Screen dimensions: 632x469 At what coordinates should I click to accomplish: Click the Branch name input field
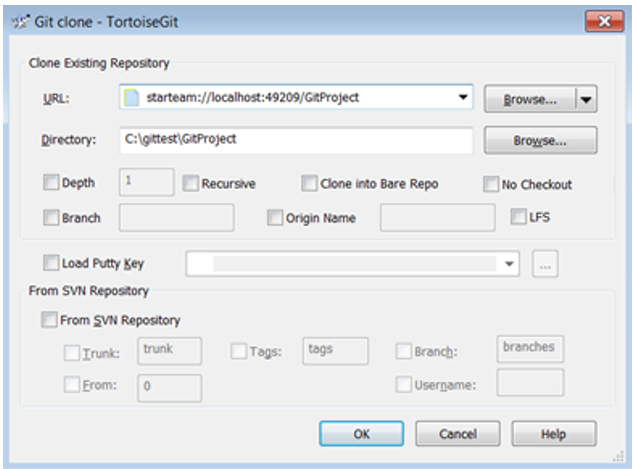177,218
